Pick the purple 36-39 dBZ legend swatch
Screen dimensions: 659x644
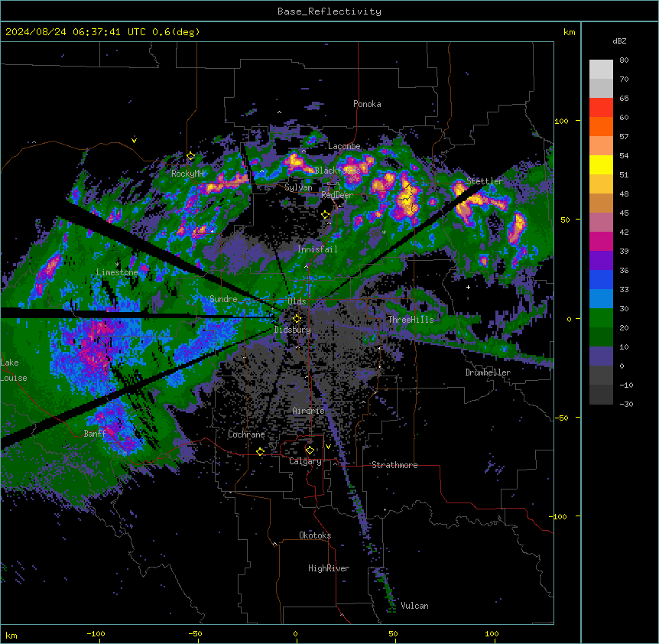pyautogui.click(x=601, y=260)
